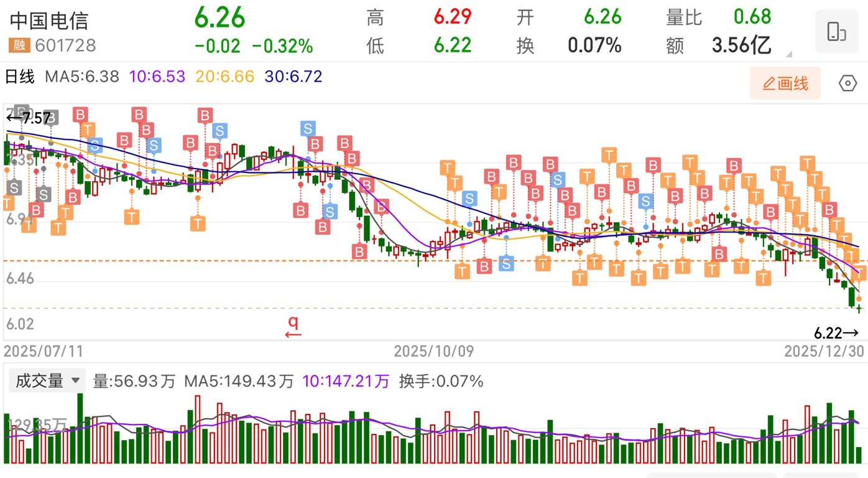
Task: Click the turnover amount 3.56亿
Action: tap(742, 45)
